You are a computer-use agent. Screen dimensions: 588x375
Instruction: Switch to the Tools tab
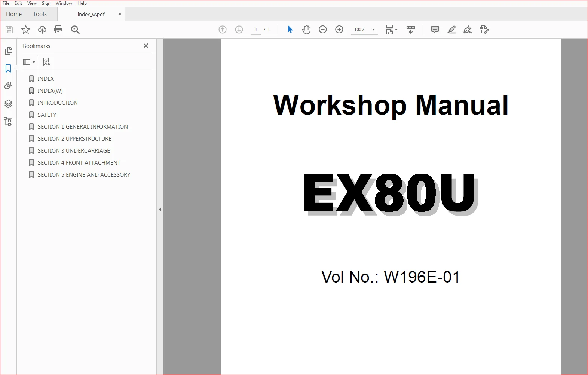40,14
